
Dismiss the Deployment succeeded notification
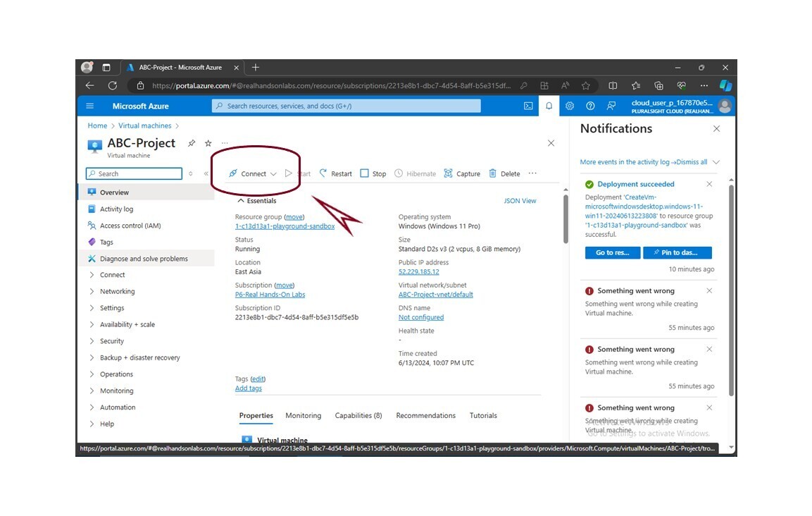point(709,184)
